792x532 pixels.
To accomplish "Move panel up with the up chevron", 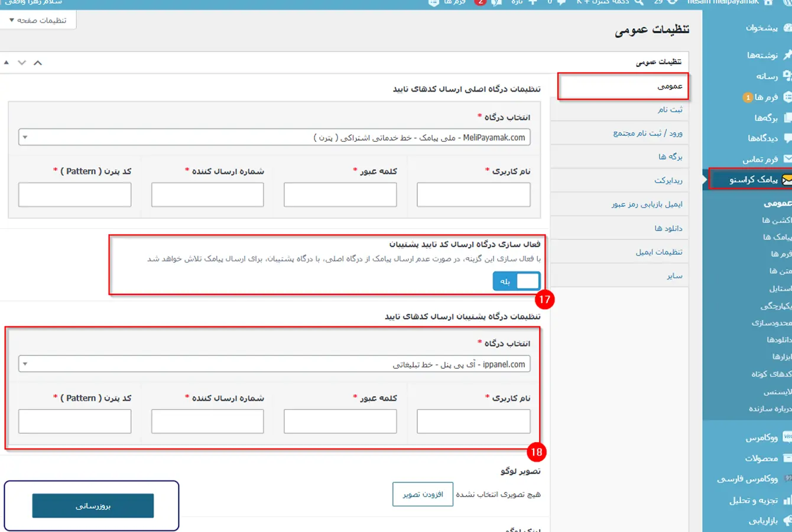I will click(x=38, y=63).
